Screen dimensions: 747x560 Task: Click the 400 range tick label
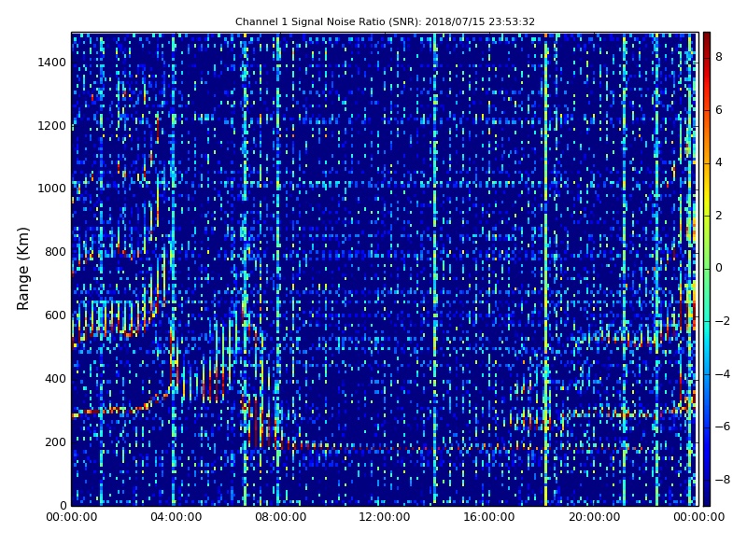coord(55,379)
